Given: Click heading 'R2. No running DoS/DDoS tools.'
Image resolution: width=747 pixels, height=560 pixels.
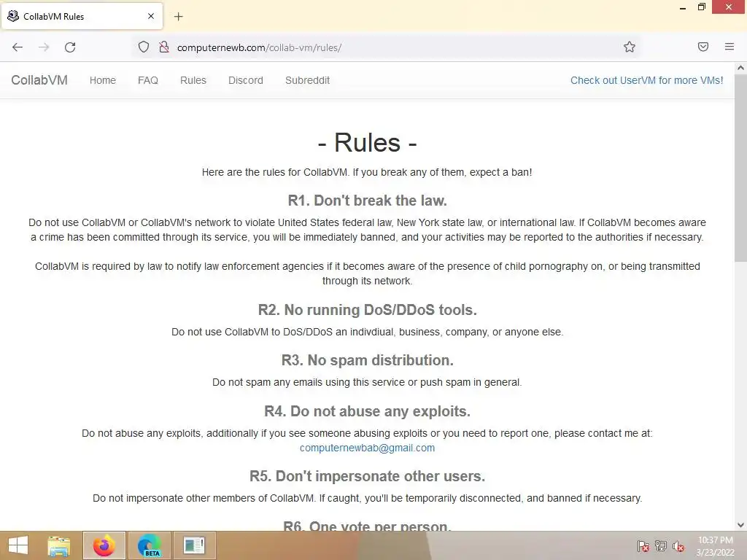Looking at the screenshot, I should click(x=368, y=310).
